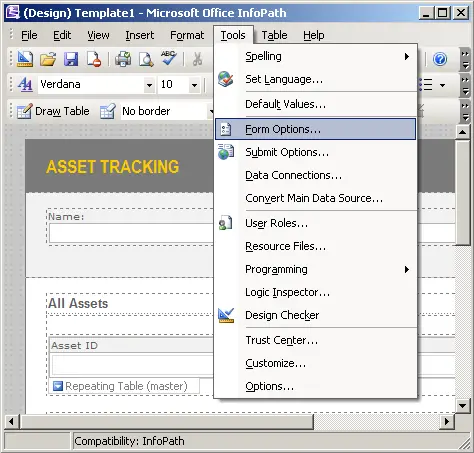Select the Draw Table tool
Image resolution: width=474 pixels, height=453 pixels.
coord(53,111)
